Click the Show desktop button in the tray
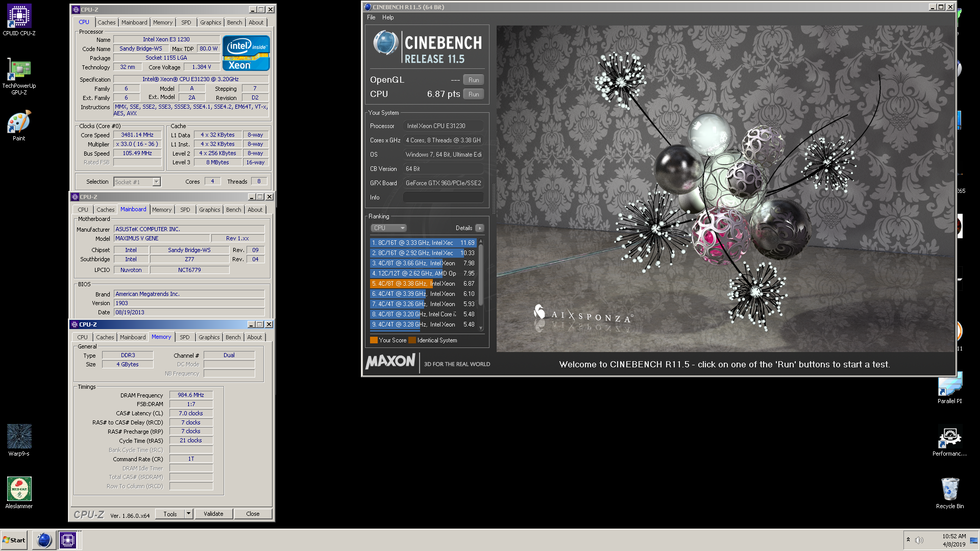This screenshot has height=551, width=980. click(x=974, y=540)
